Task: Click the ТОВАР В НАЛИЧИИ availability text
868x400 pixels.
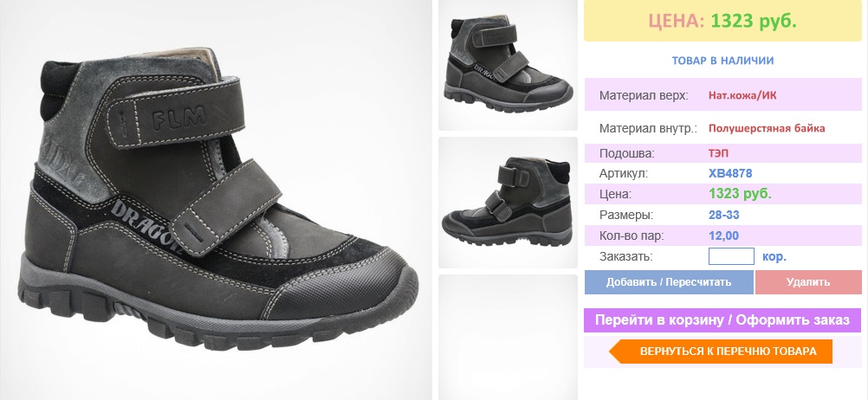Action: click(x=722, y=61)
